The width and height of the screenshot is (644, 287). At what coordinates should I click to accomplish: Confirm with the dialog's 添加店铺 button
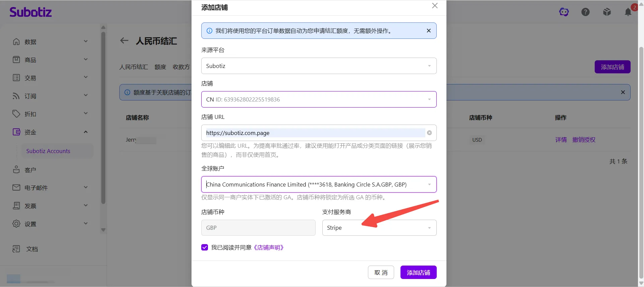[418, 273]
